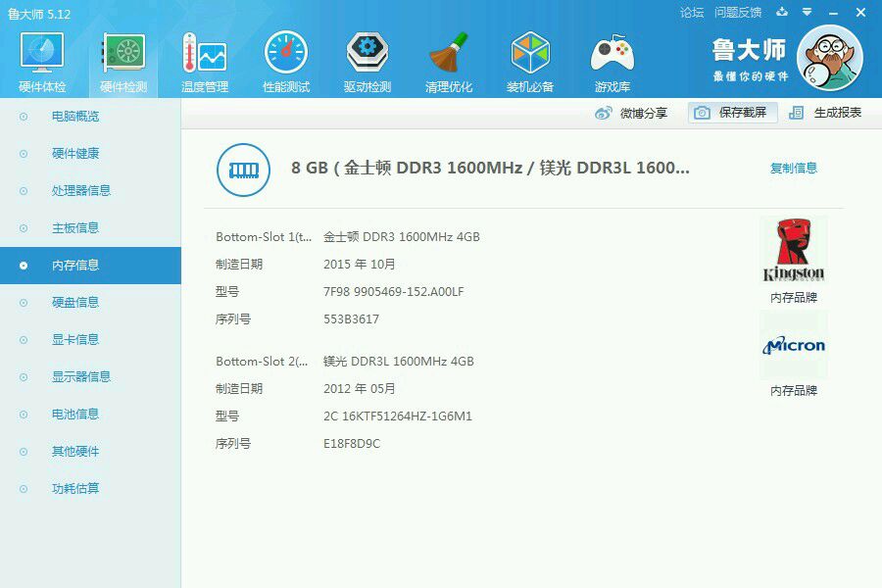The width and height of the screenshot is (882, 588).
Task: Click the Micron brand logo
Action: [x=794, y=345]
